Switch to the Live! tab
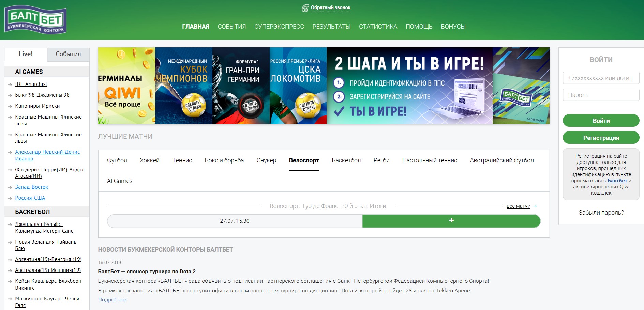Image resolution: width=644 pixels, height=310 pixels. pos(26,54)
